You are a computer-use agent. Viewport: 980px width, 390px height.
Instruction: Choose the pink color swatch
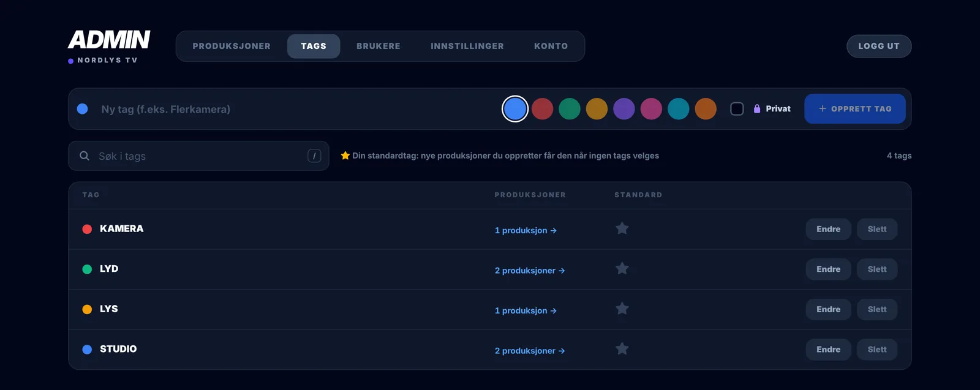[651, 109]
